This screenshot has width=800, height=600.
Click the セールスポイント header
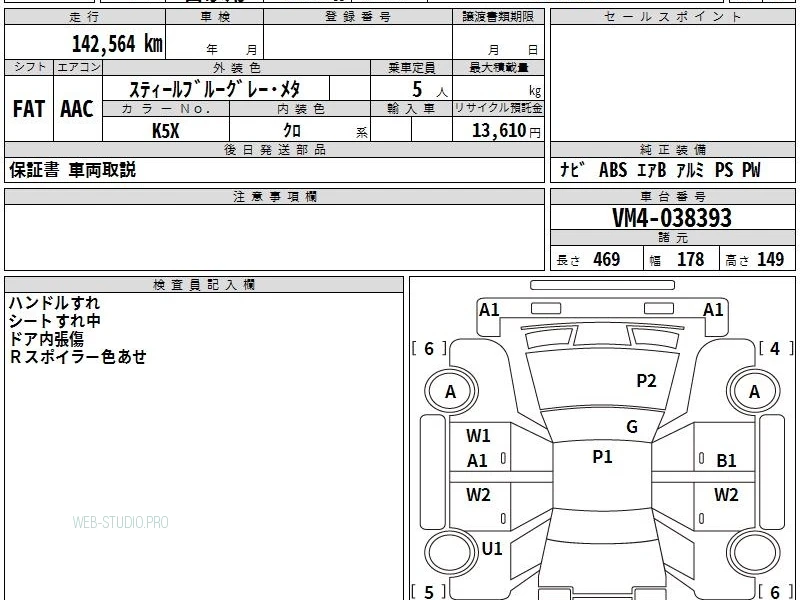coord(672,16)
